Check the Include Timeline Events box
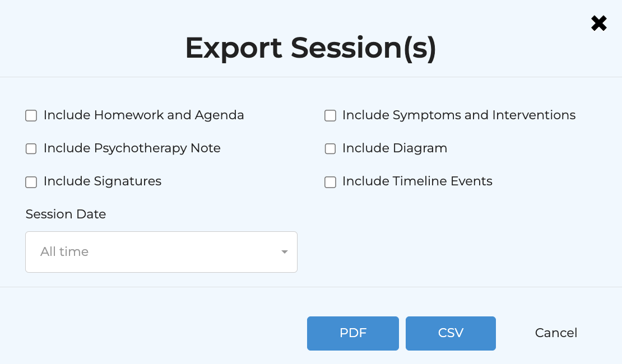 click(330, 181)
